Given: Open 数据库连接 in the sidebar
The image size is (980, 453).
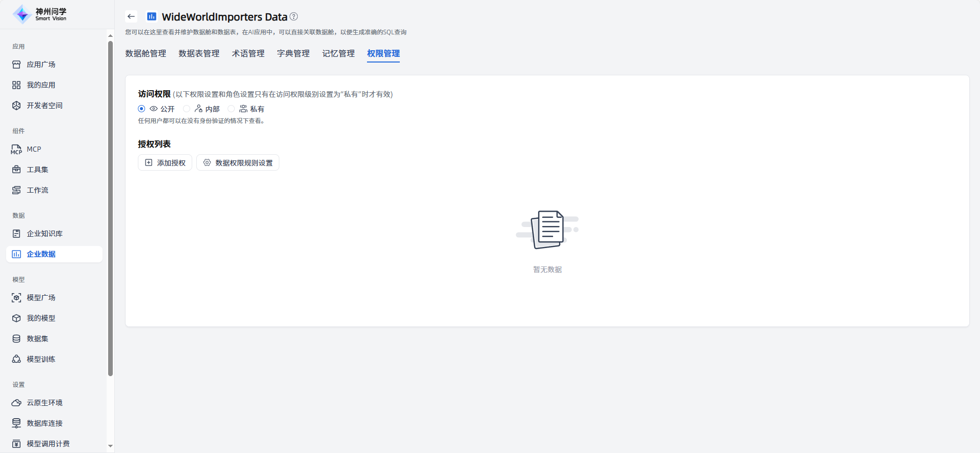Looking at the screenshot, I should 44,423.
